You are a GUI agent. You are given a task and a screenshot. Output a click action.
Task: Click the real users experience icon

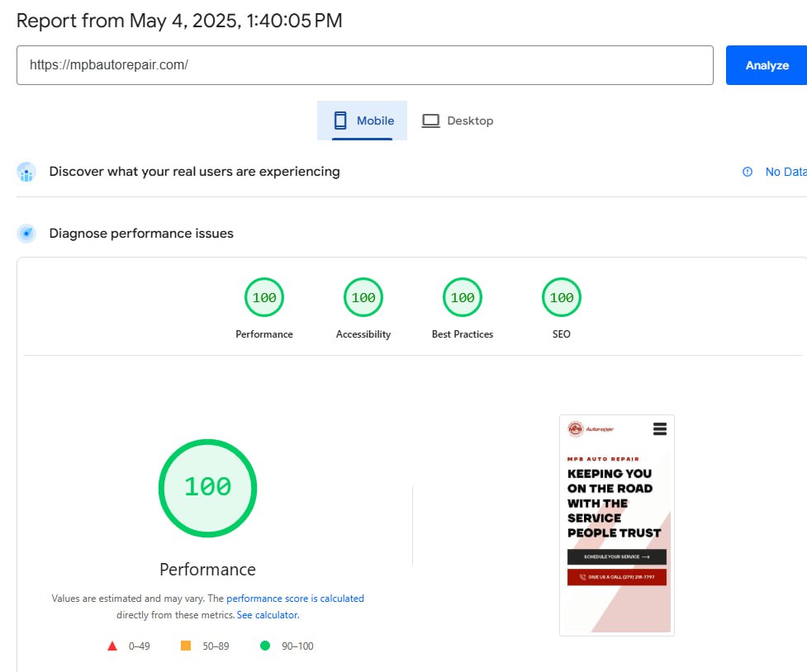26,172
